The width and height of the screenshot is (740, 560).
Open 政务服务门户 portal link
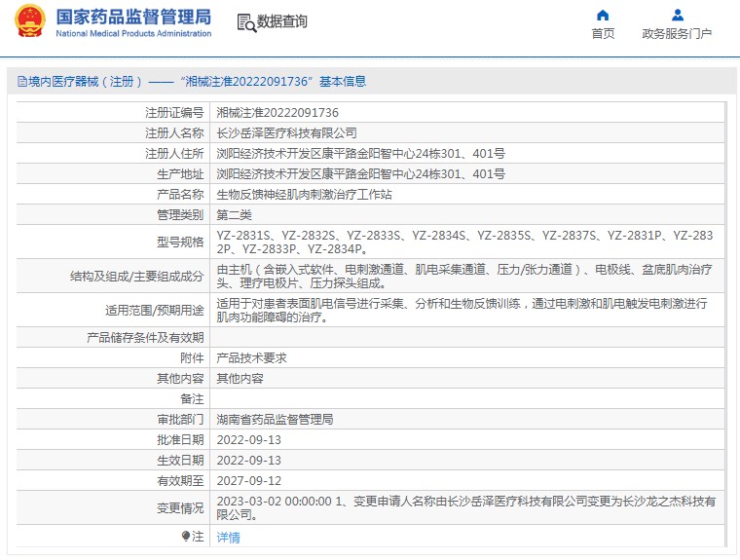(677, 33)
